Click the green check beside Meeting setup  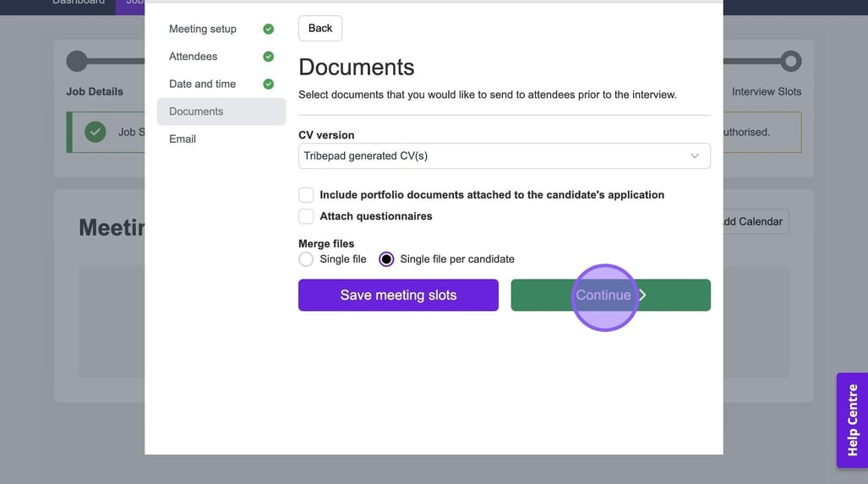(x=268, y=29)
